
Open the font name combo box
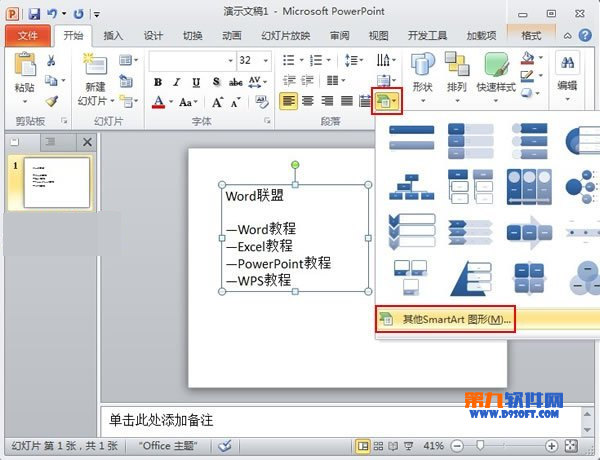tap(192, 61)
